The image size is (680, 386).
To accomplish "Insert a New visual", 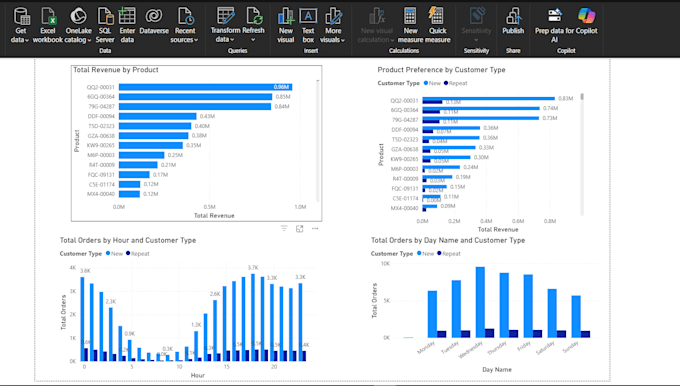I will pyautogui.click(x=286, y=25).
